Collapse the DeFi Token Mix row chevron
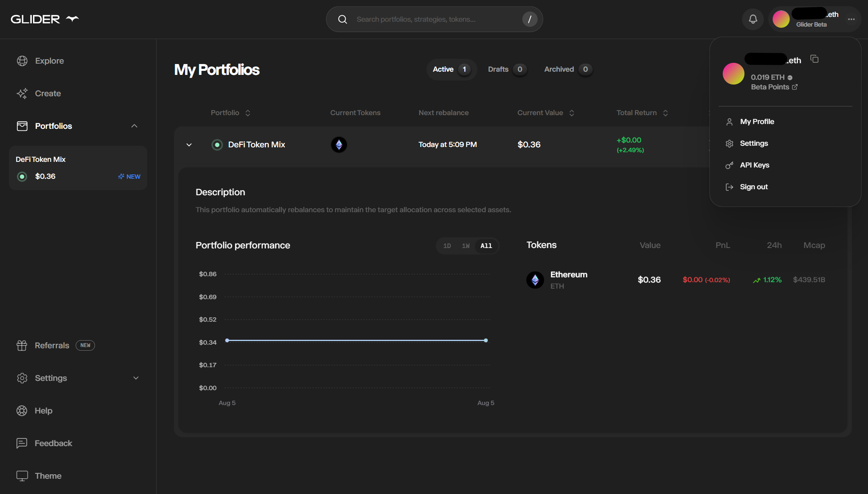Viewport: 868px width, 494px height. tap(189, 145)
